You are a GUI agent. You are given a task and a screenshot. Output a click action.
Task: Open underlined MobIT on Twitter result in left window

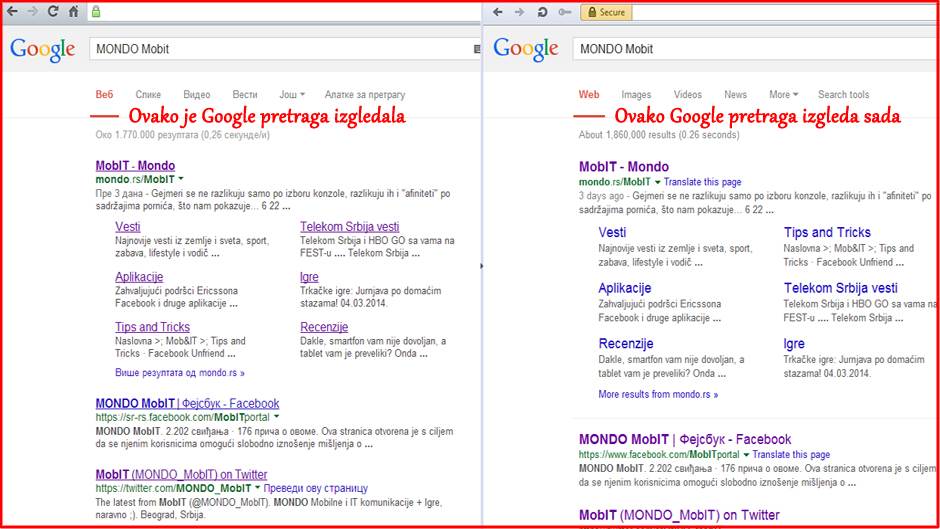pos(181,474)
